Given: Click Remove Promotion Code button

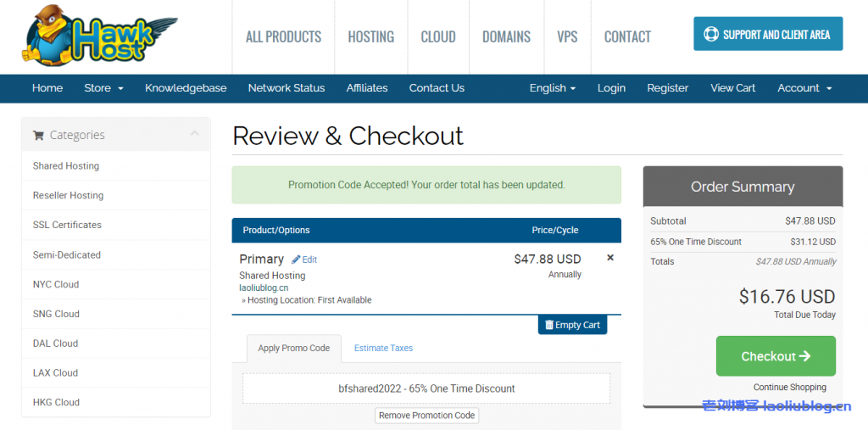Looking at the screenshot, I should tap(426, 416).
